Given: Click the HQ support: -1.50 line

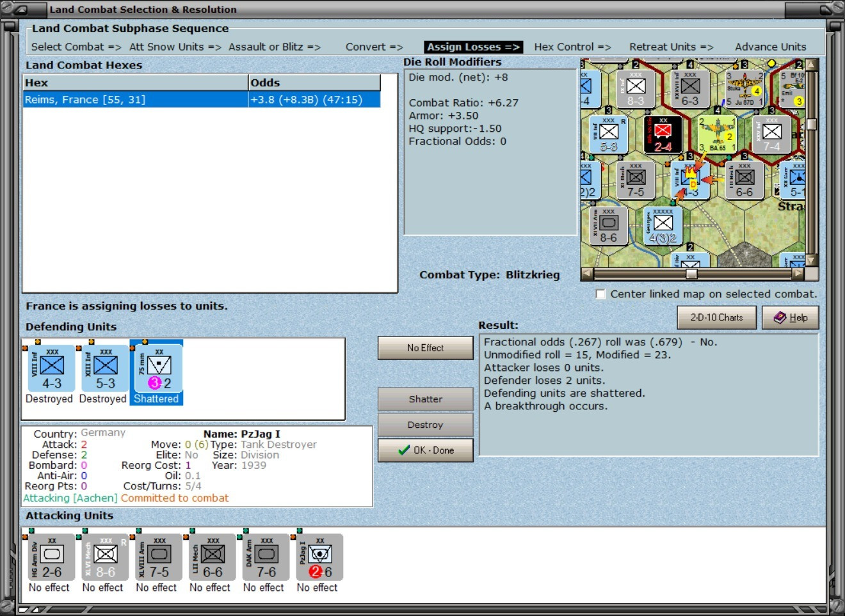Looking at the screenshot, I should (x=455, y=129).
